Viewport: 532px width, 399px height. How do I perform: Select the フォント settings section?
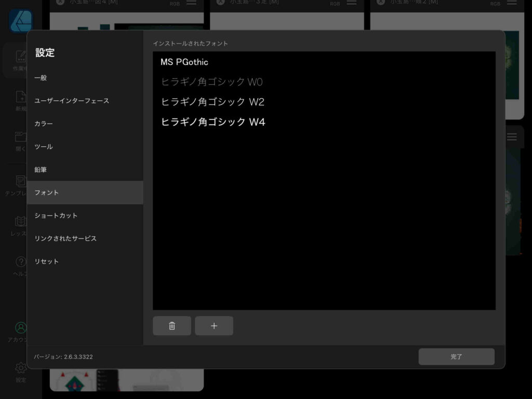(85, 192)
